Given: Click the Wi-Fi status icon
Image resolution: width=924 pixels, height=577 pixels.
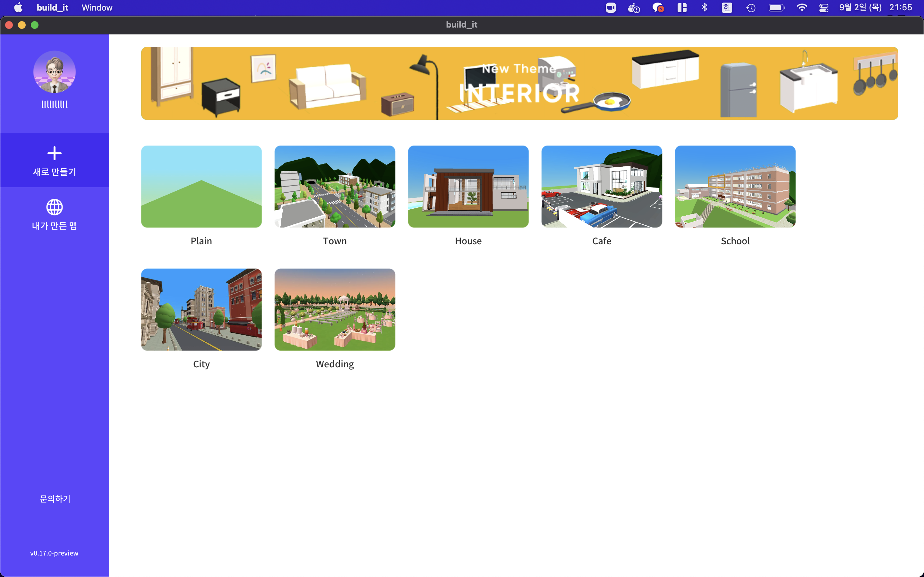Looking at the screenshot, I should [x=801, y=8].
